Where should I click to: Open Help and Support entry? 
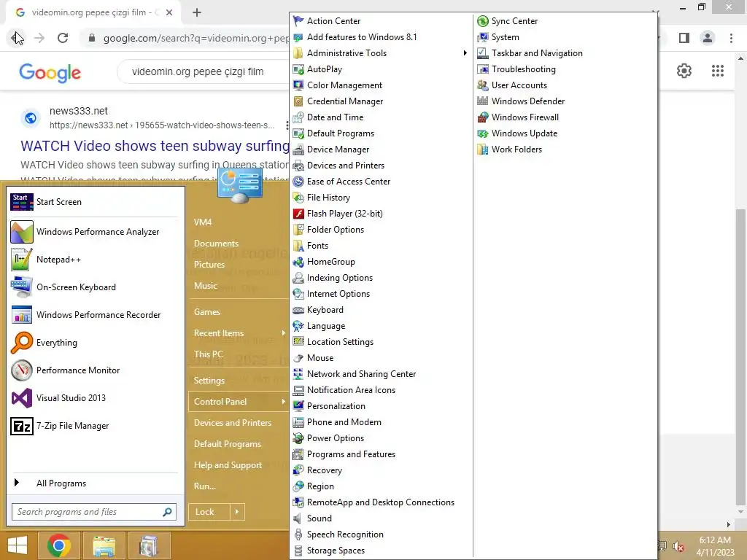pos(228,465)
